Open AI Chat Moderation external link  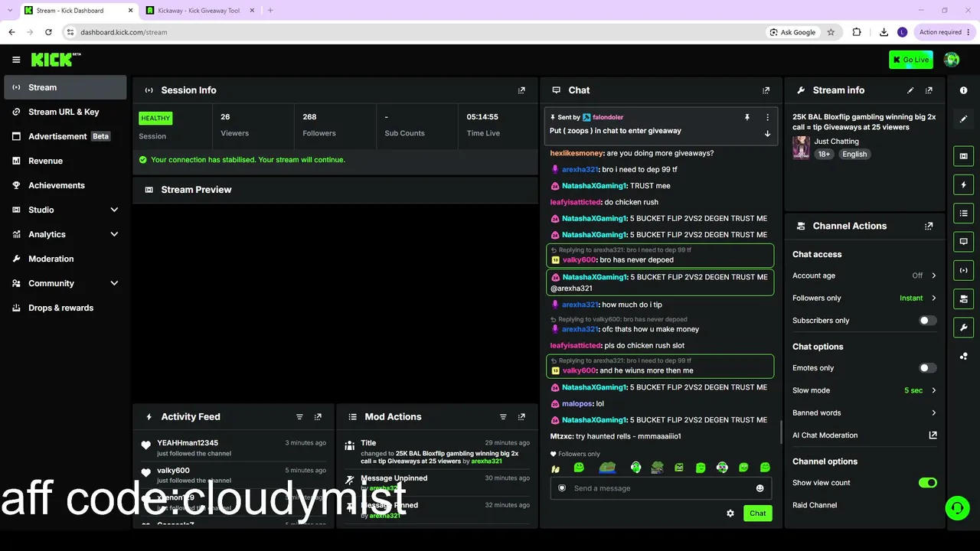pos(933,435)
